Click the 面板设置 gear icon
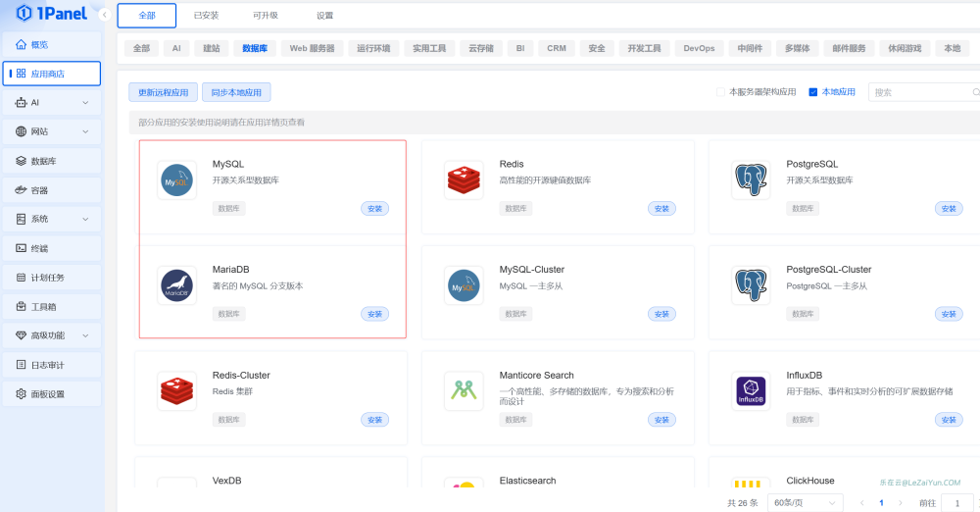Image resolution: width=980 pixels, height=512 pixels. [22, 393]
